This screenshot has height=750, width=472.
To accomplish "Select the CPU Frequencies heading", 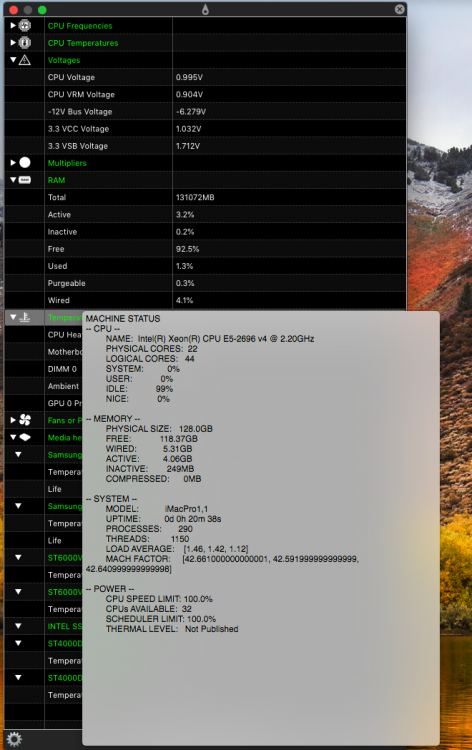I will coord(80,26).
